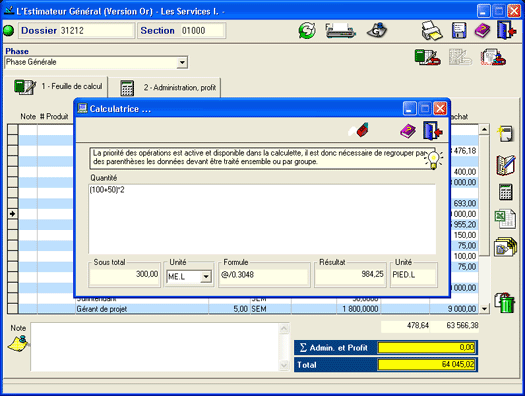
Task: Click the light bulb tip icon
Action: [433, 159]
